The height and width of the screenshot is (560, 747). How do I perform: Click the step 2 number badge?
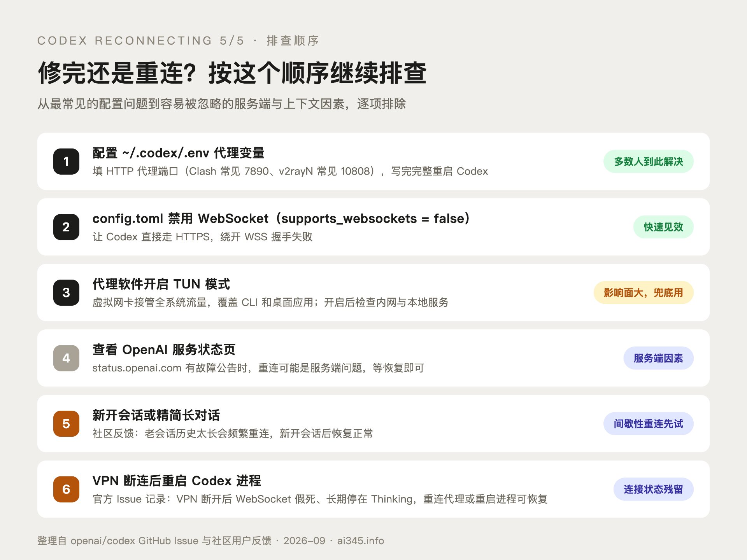(x=66, y=227)
